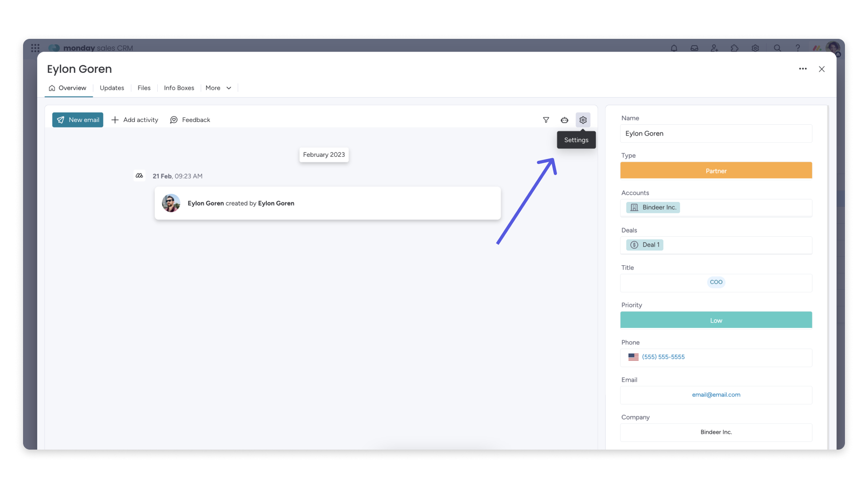The height and width of the screenshot is (488, 868).
Task: Open the notifications bell
Action: click(x=674, y=48)
